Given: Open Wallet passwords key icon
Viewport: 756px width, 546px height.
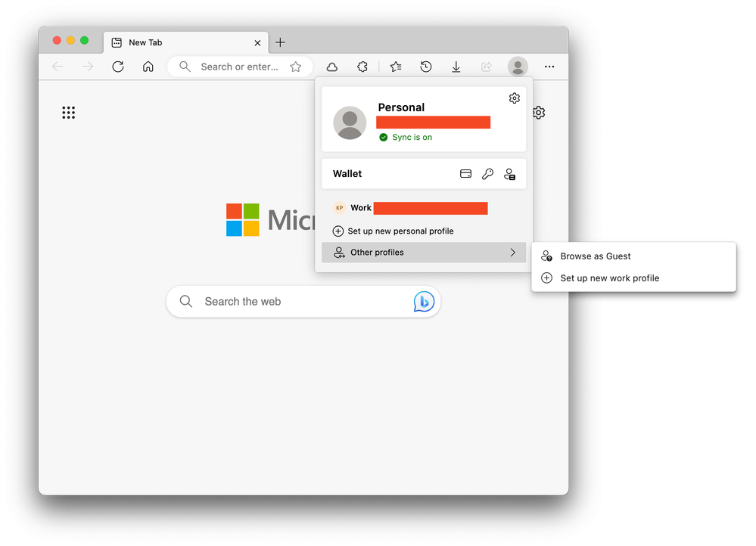Looking at the screenshot, I should tap(487, 174).
